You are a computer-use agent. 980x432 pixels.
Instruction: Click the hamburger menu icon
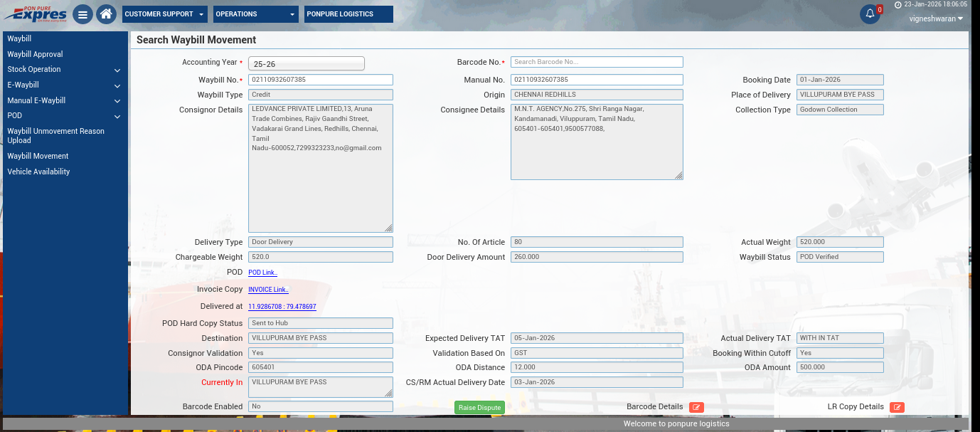tap(82, 14)
